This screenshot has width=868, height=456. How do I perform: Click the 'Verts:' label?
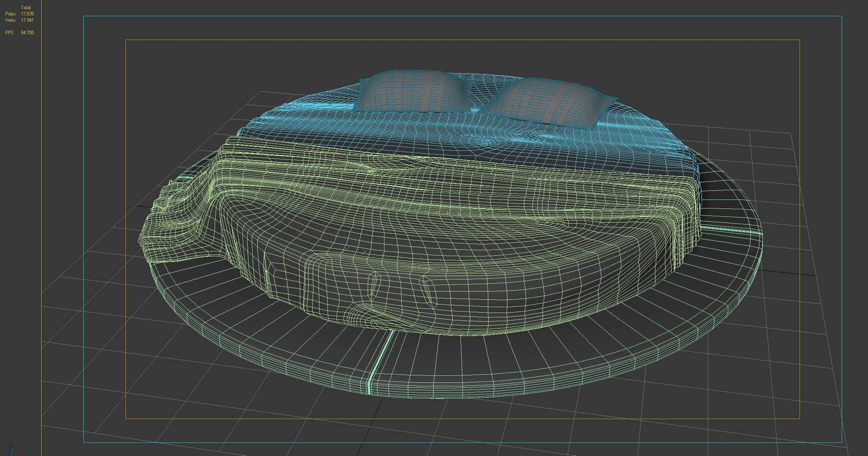pyautogui.click(x=10, y=20)
